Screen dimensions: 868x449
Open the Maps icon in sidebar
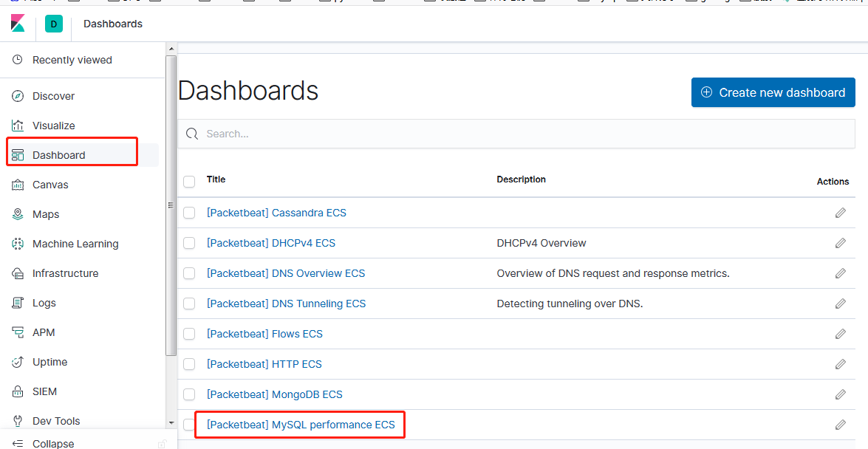18,214
